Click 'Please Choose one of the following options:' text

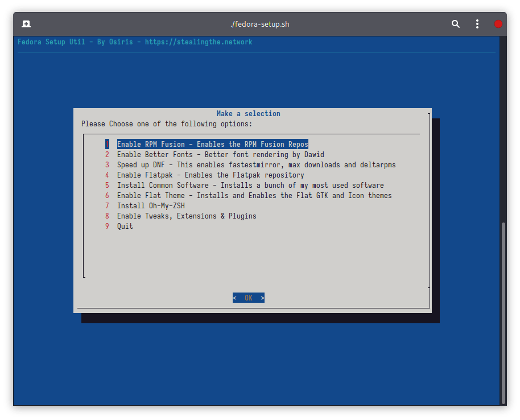[167, 123]
